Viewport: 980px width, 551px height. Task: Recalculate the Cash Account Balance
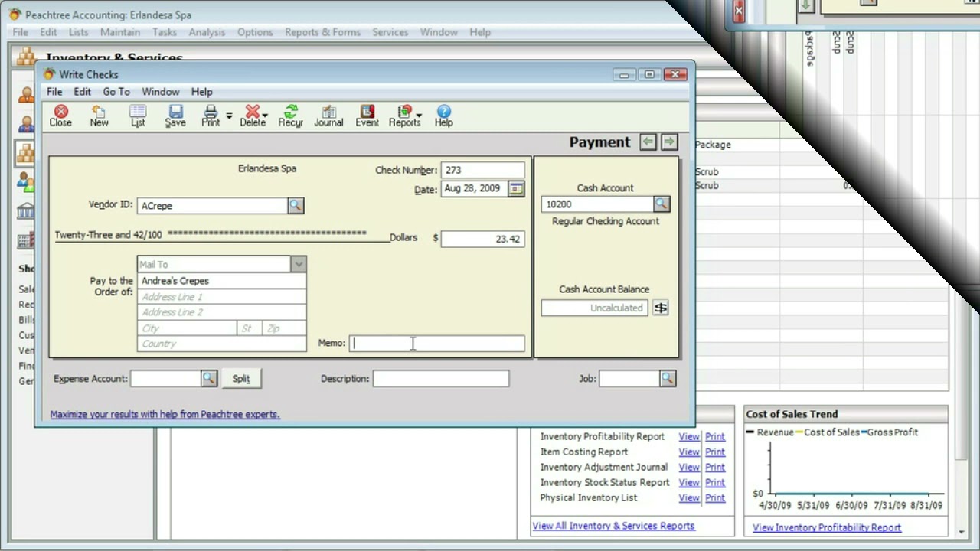pyautogui.click(x=661, y=308)
